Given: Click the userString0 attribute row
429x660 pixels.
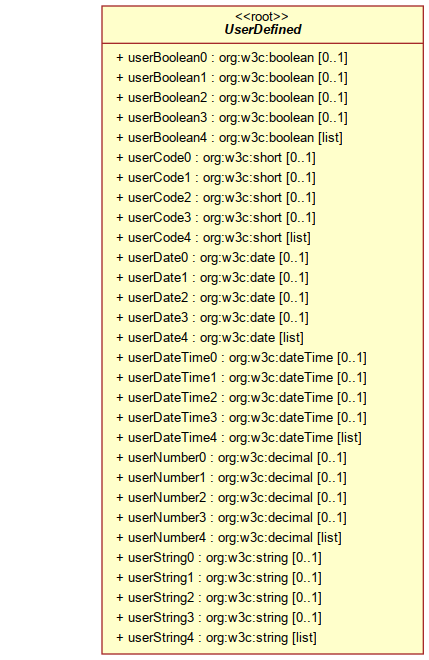Looking at the screenshot, I should coord(219,558).
